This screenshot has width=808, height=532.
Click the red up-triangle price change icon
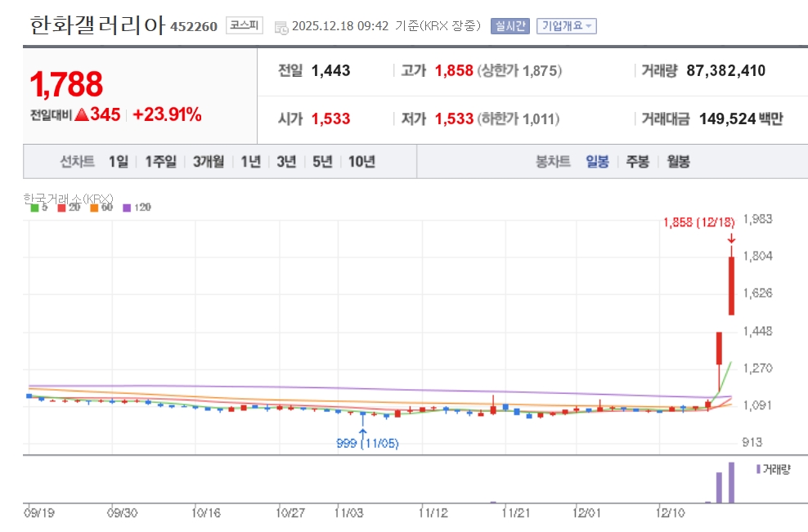point(81,114)
